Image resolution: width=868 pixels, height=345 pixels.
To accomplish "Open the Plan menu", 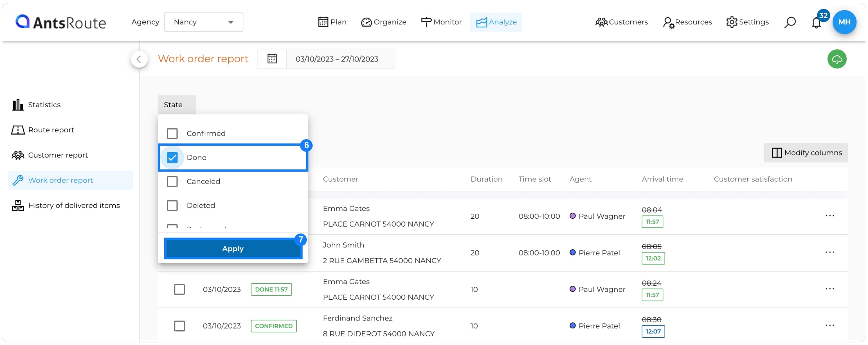I will (332, 22).
